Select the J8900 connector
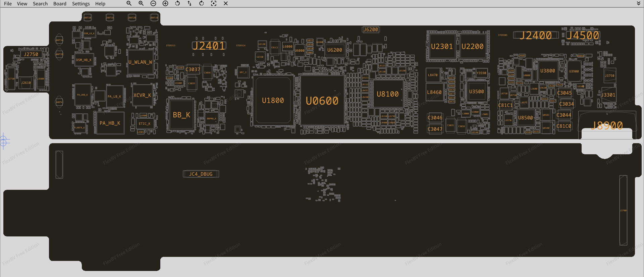Image resolution: width=644 pixels, height=277 pixels. tap(607, 125)
